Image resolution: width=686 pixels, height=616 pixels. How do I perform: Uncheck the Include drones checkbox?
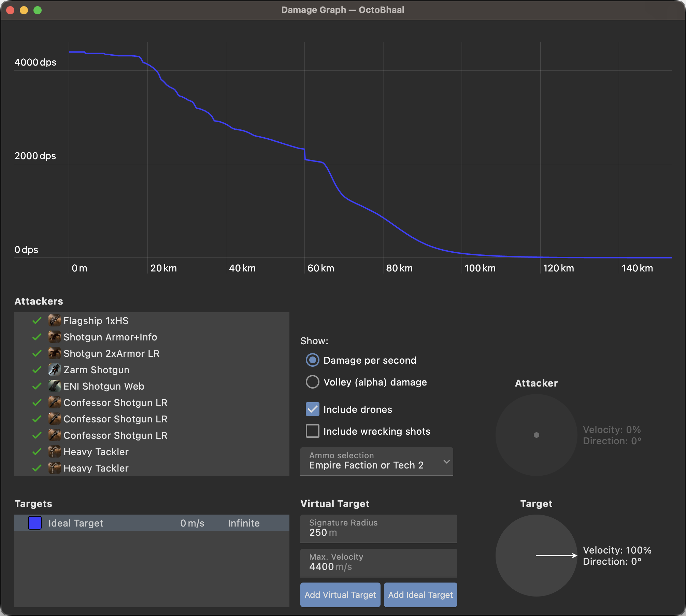(x=313, y=409)
